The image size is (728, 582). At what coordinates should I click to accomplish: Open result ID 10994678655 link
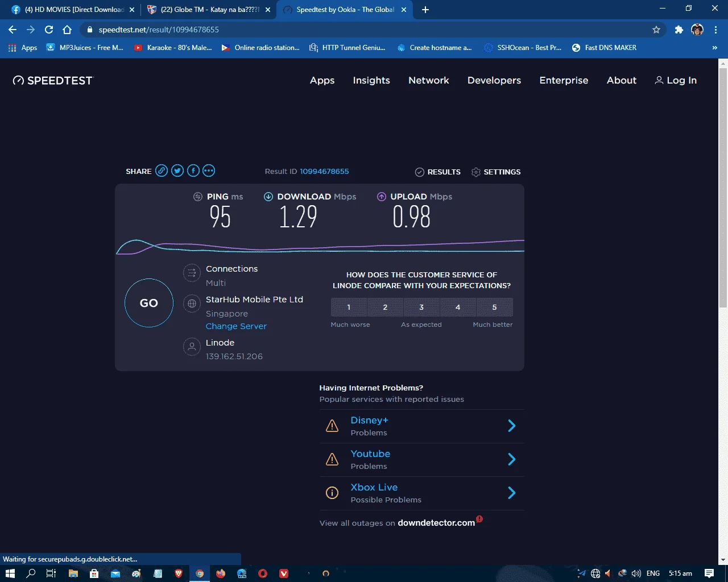[324, 171]
